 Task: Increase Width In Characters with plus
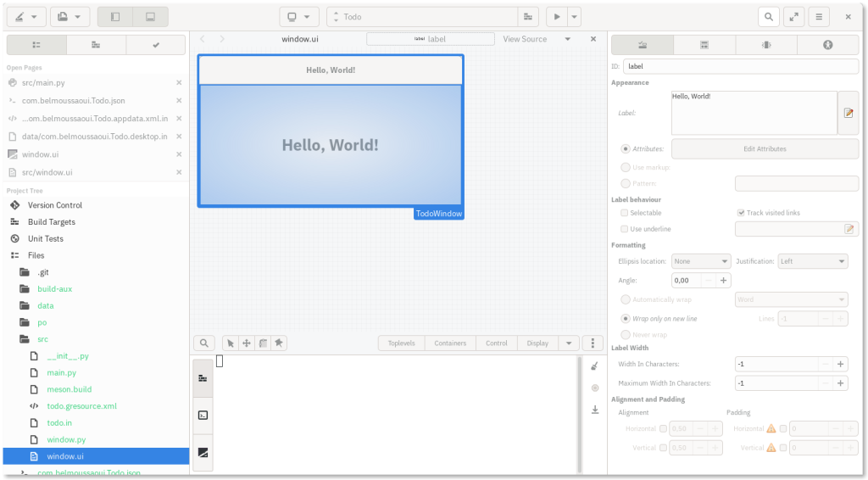coord(840,365)
